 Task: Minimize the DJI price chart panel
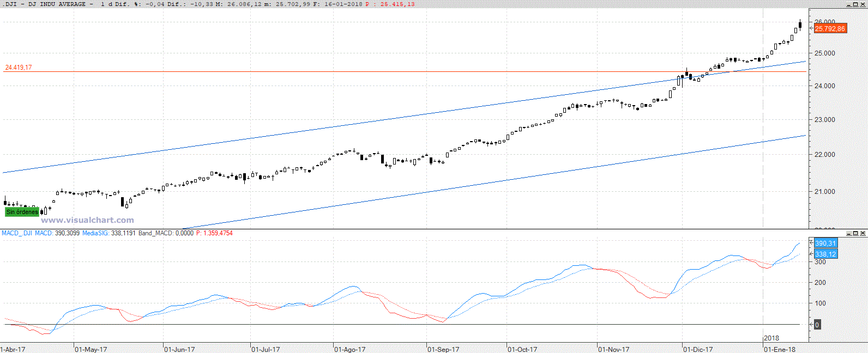point(849,4)
